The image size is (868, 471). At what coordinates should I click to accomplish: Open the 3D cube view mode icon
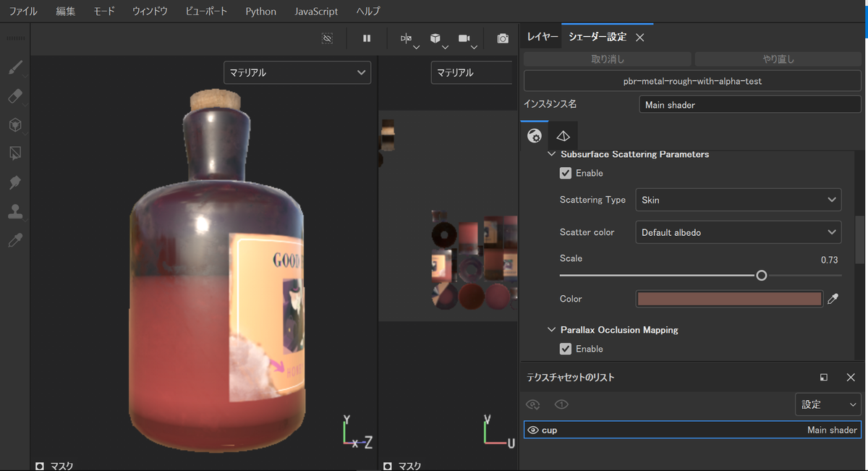pos(435,38)
